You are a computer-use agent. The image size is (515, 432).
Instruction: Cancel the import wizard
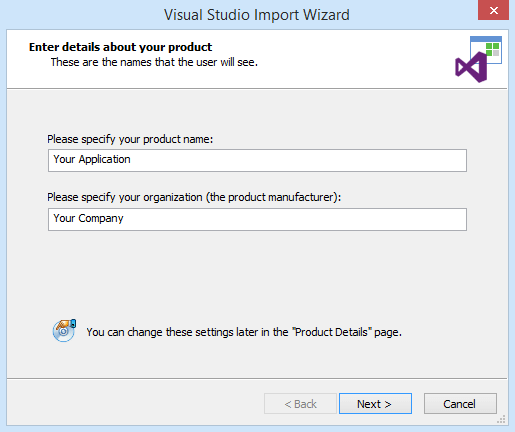(x=460, y=404)
